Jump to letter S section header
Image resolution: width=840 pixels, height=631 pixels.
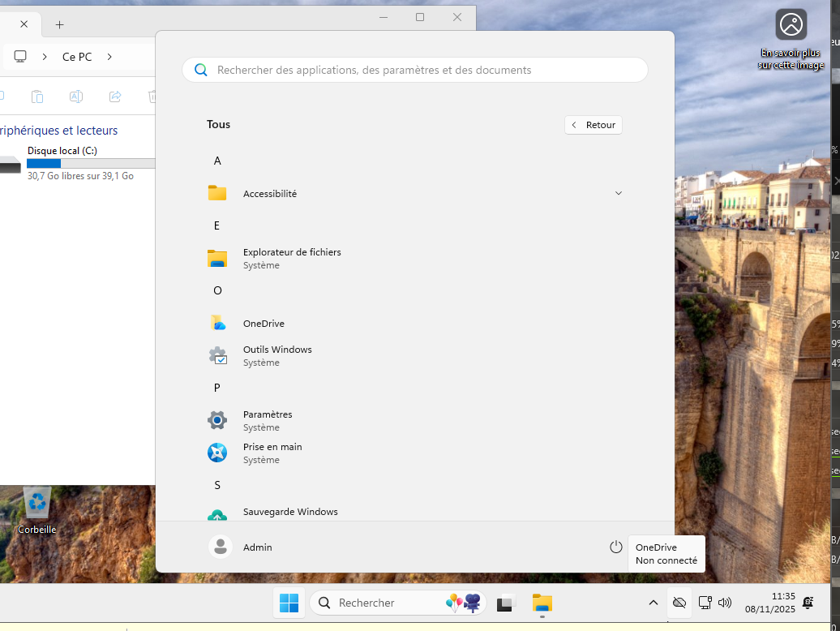[x=217, y=485]
